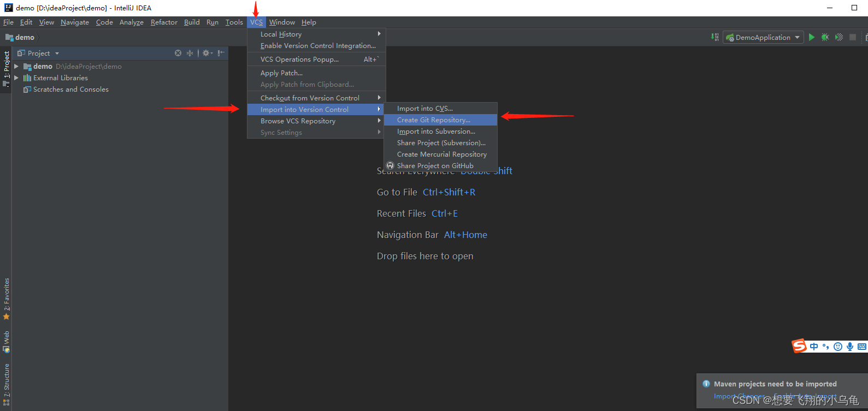Open the 1: Project side tab
The width and height of the screenshot is (868, 411).
click(6, 69)
